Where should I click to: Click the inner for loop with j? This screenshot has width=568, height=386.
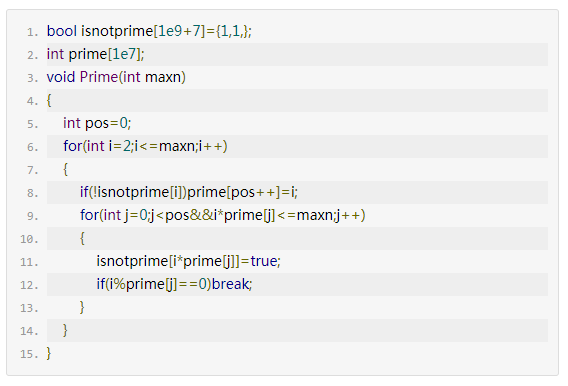pos(223,215)
